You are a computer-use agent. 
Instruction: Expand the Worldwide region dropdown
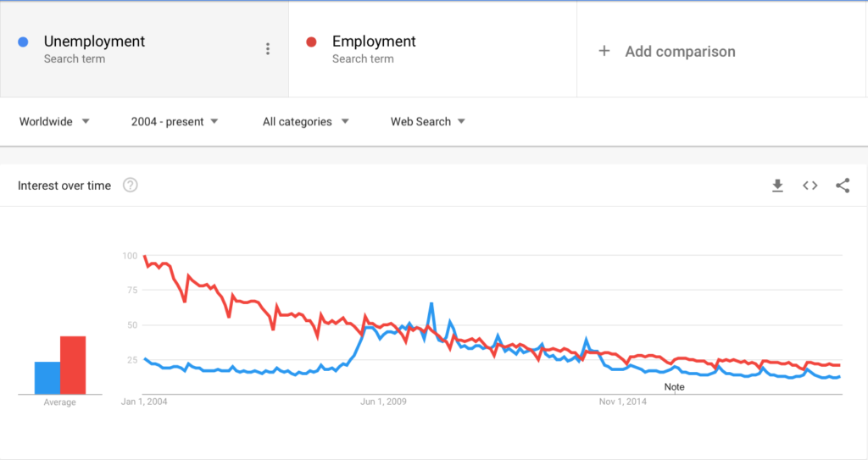point(54,121)
